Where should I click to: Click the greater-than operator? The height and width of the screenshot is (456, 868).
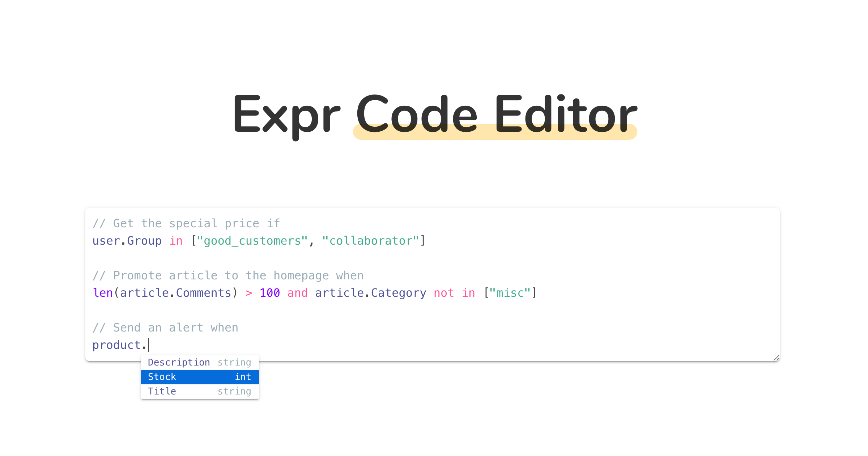[x=249, y=293]
